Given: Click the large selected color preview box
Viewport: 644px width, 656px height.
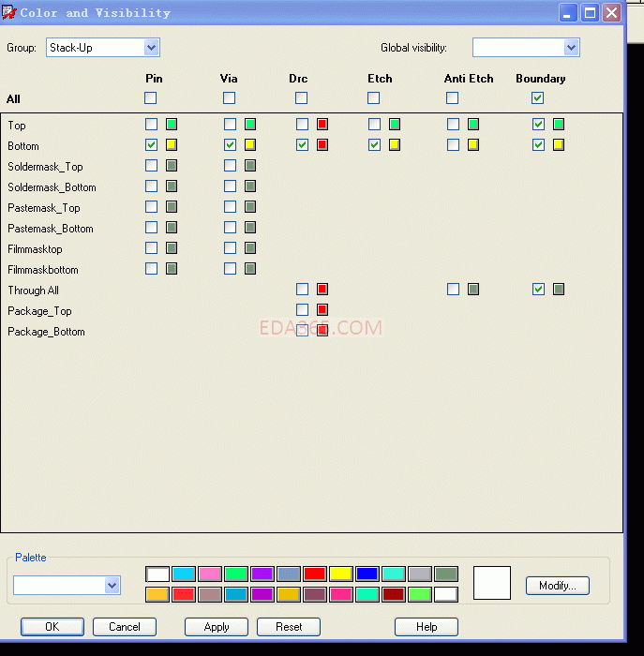Looking at the screenshot, I should (x=492, y=583).
